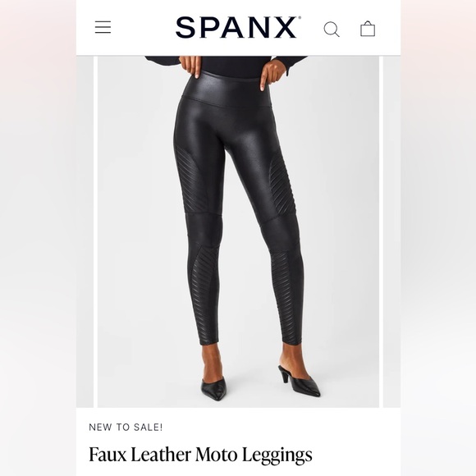Screen dimensions: 476x476
Task: Click empty header space beside the hamburger icon
Action: tap(143, 27)
